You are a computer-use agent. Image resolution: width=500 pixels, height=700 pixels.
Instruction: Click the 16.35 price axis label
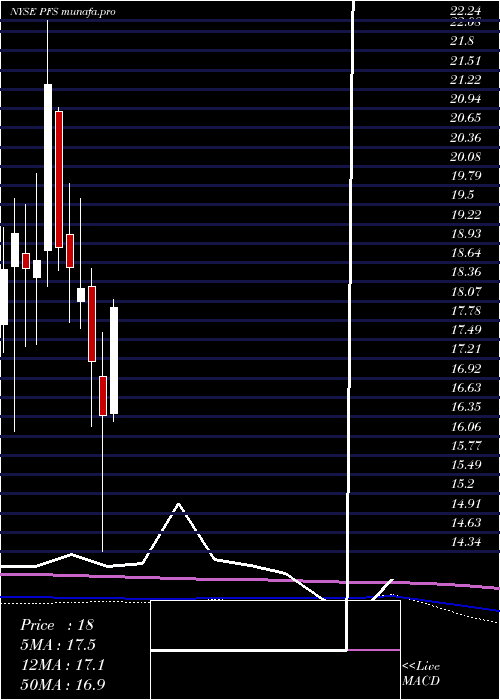pos(465,407)
